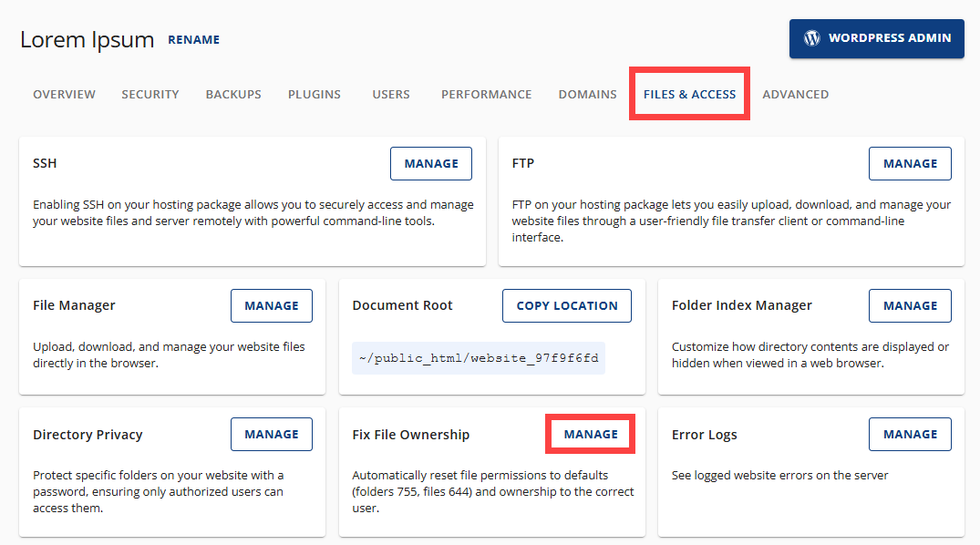This screenshot has height=545, width=980.
Task: Copy the Document Root location
Action: coord(566,305)
